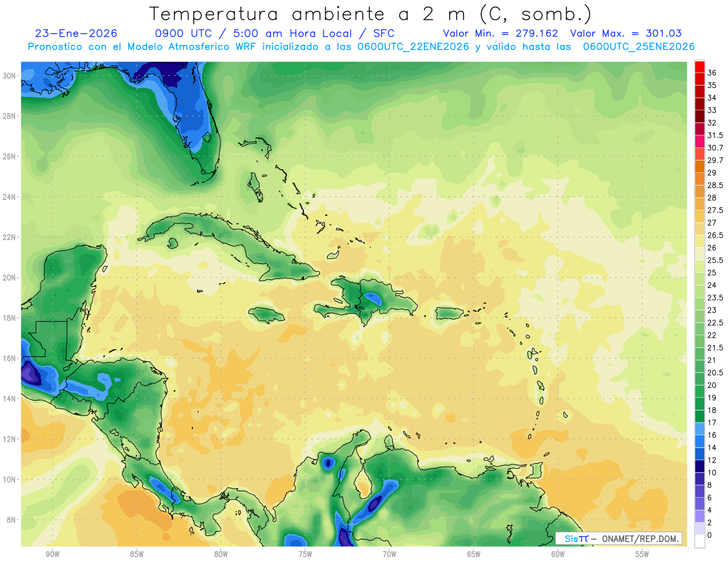Image resolution: width=728 pixels, height=562 pixels.
Task: Click the "55W" longitude axis label
Action: 642,554
